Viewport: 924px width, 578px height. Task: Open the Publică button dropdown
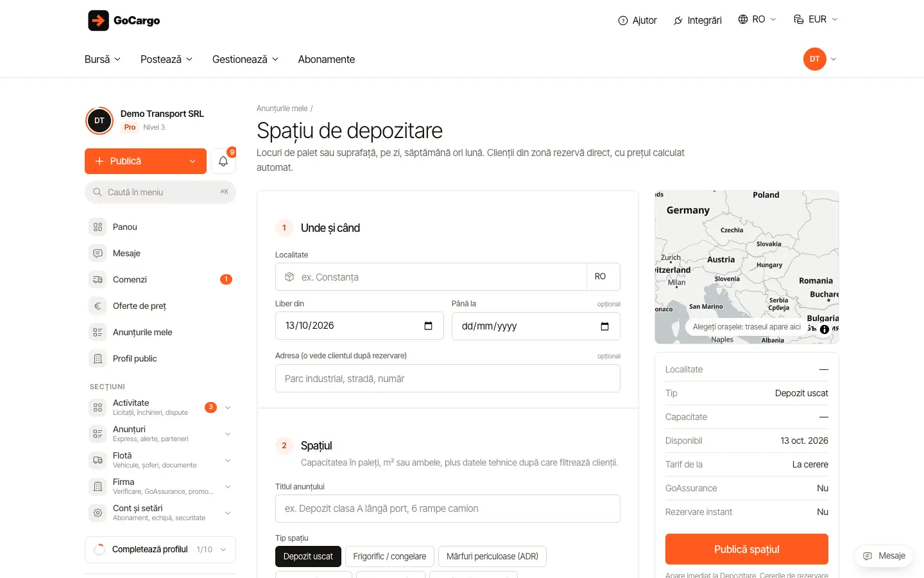(x=193, y=161)
